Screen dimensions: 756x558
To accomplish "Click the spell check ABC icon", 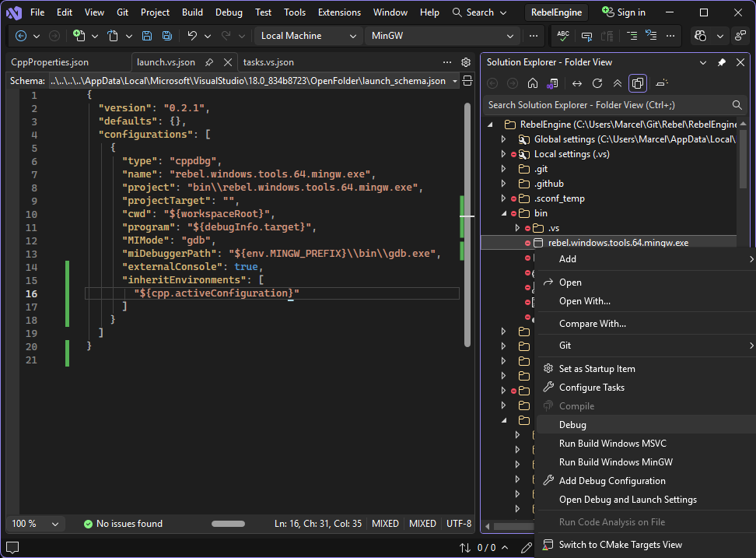I will click(x=562, y=36).
